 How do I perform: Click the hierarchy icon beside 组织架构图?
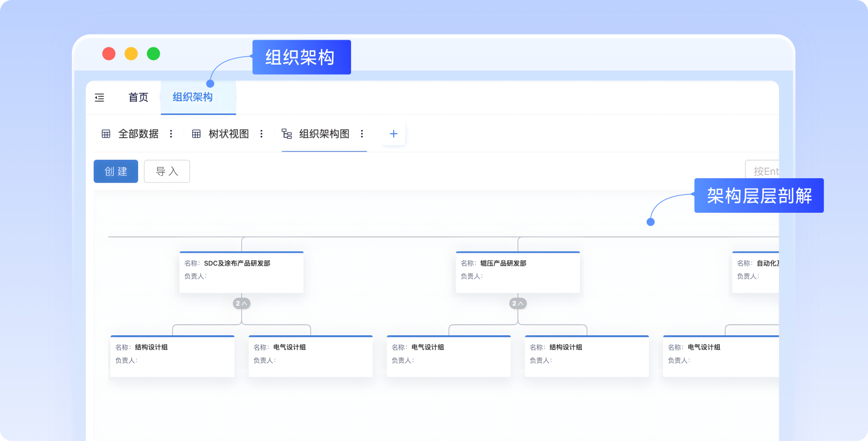pos(287,134)
